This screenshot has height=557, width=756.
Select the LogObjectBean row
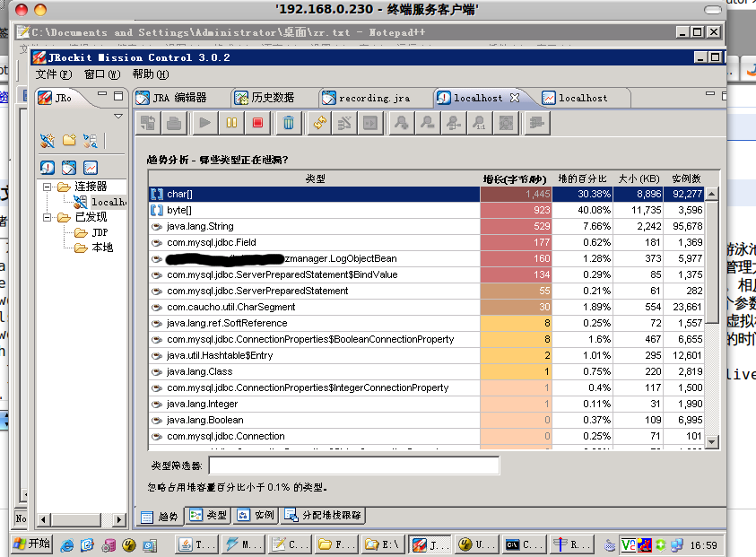click(427, 258)
